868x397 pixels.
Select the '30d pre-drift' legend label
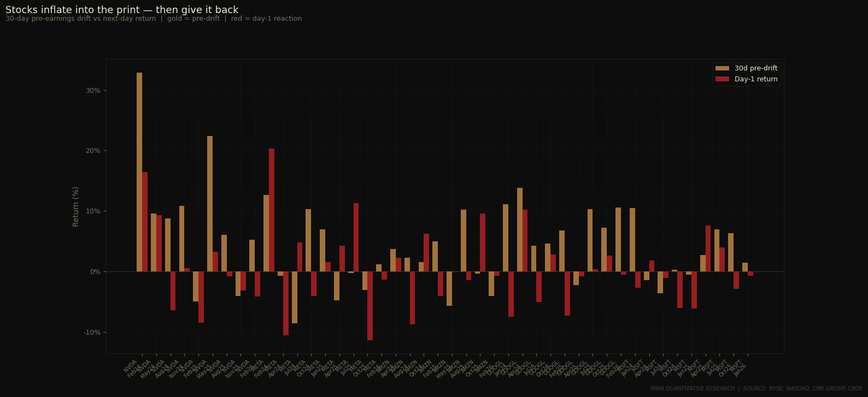coord(755,68)
